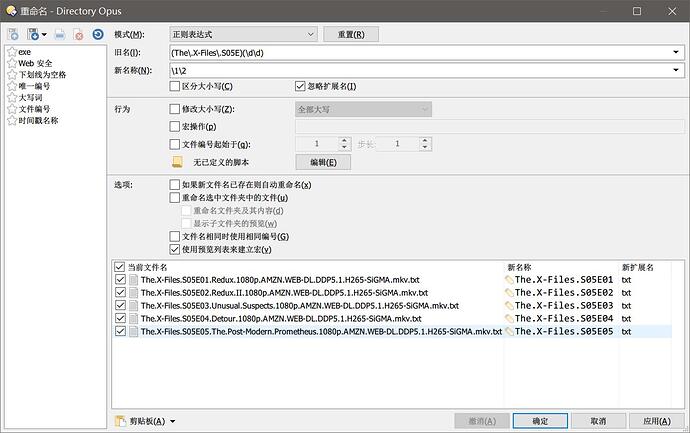Select the '时间戳名称' preset

[38, 119]
